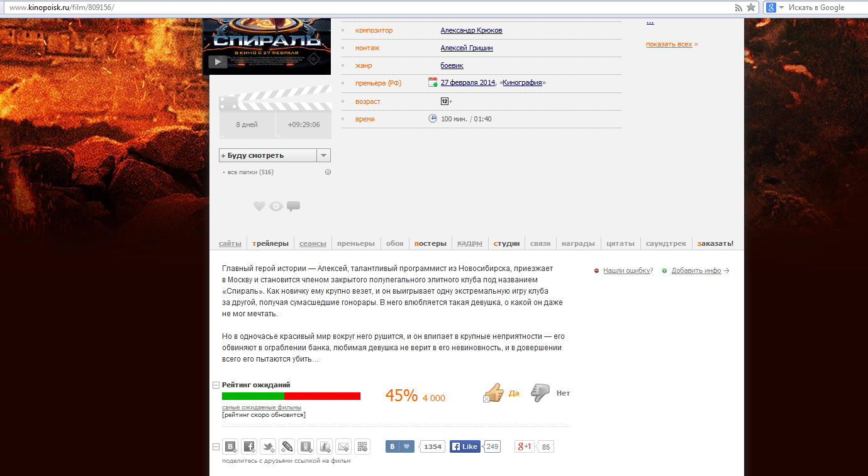
Task: Open все папки (516) link
Action: click(250, 172)
